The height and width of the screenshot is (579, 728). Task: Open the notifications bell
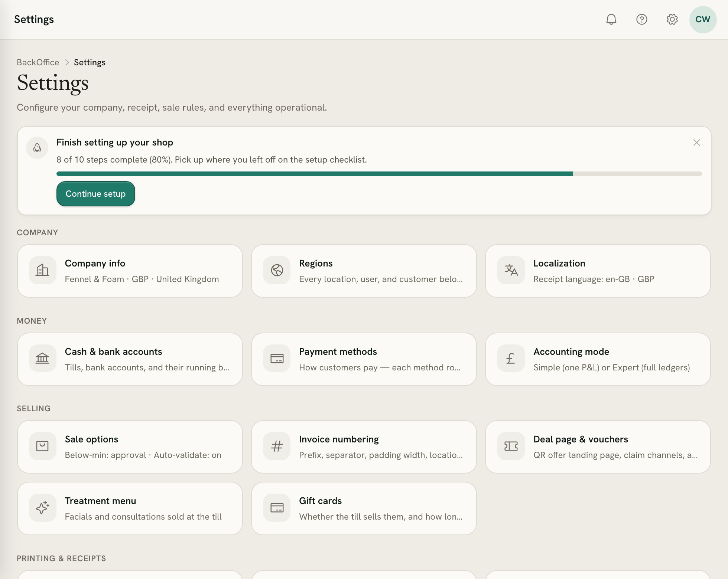(x=611, y=19)
